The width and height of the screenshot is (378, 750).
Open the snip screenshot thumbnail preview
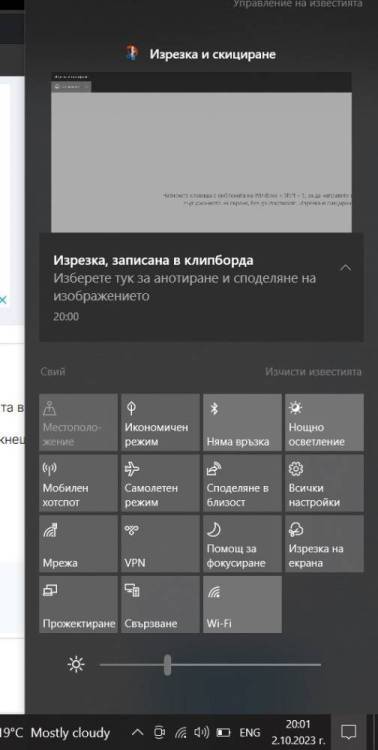point(201,153)
